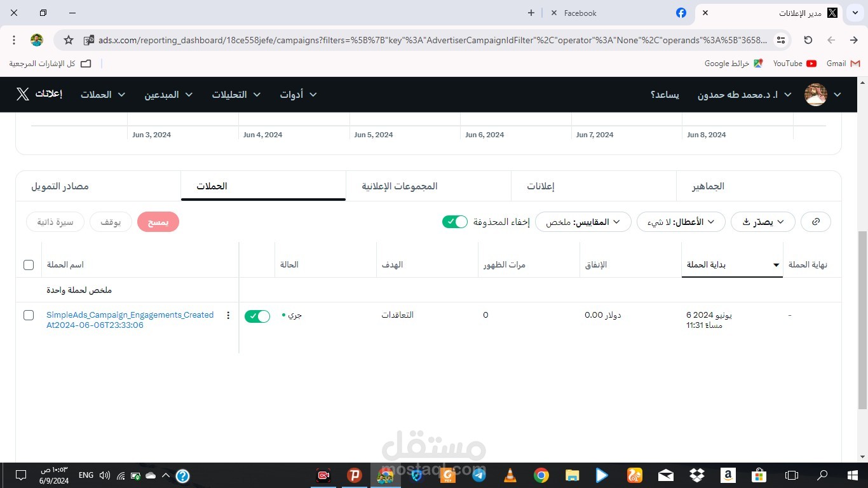Expand the التحليلات menu in header
Viewport: 868px width, 488px height.
(x=236, y=95)
